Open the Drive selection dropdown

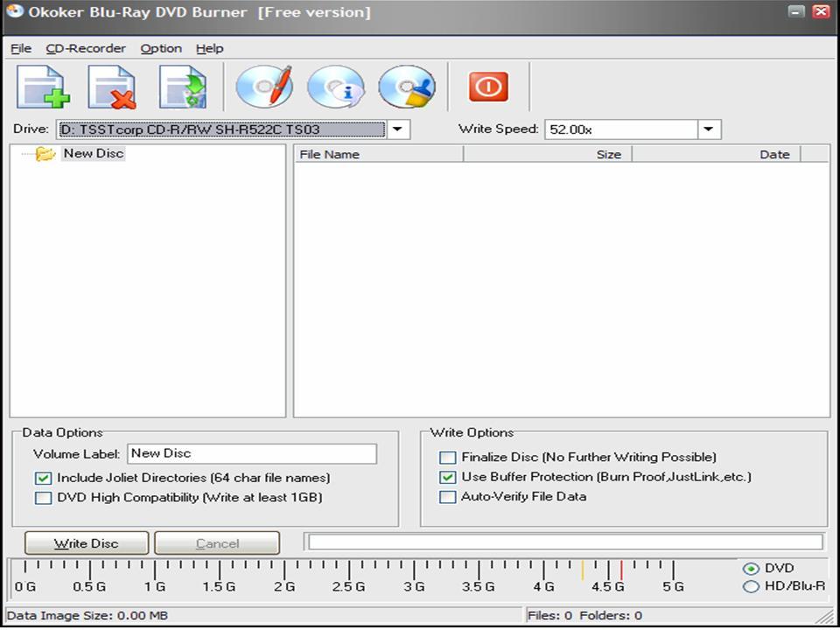tap(398, 129)
